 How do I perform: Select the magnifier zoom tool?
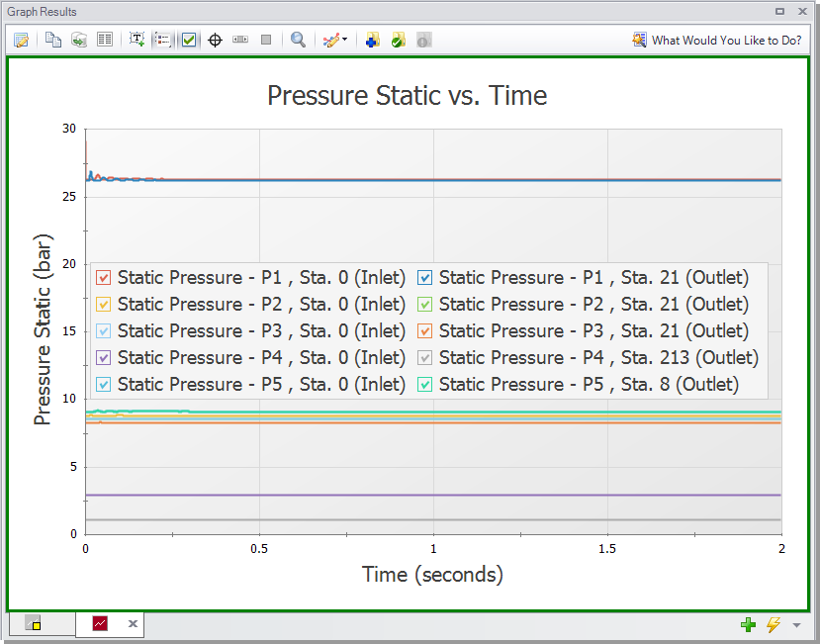298,40
